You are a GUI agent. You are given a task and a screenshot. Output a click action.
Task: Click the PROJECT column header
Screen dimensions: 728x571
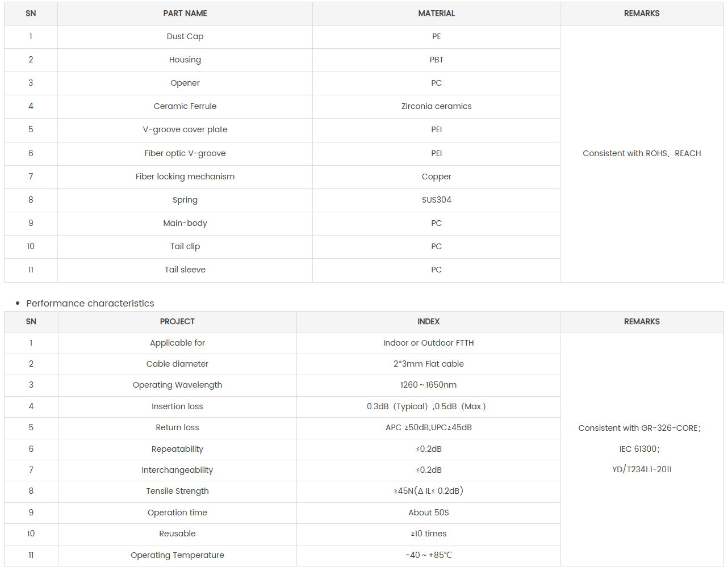coord(177,321)
